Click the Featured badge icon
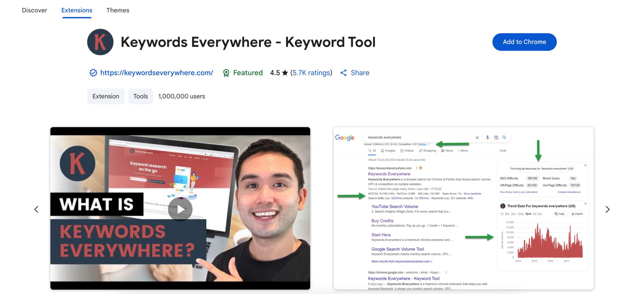The height and width of the screenshot is (294, 644). click(226, 73)
